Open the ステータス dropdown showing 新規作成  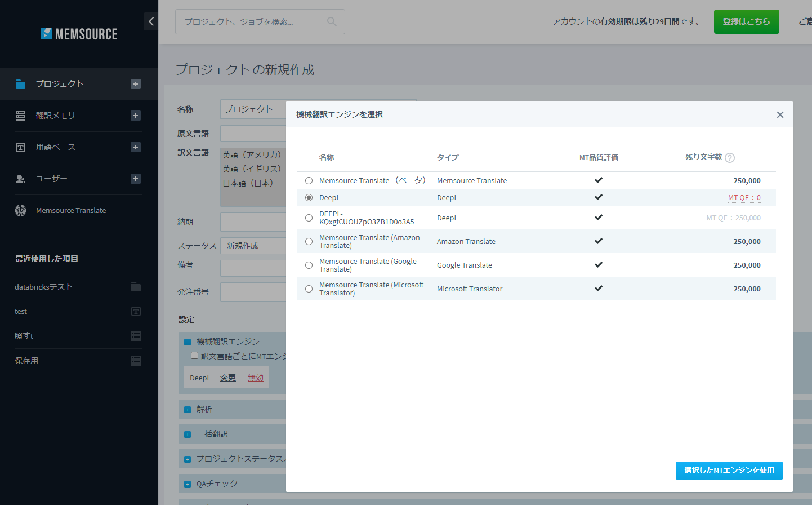(x=253, y=246)
